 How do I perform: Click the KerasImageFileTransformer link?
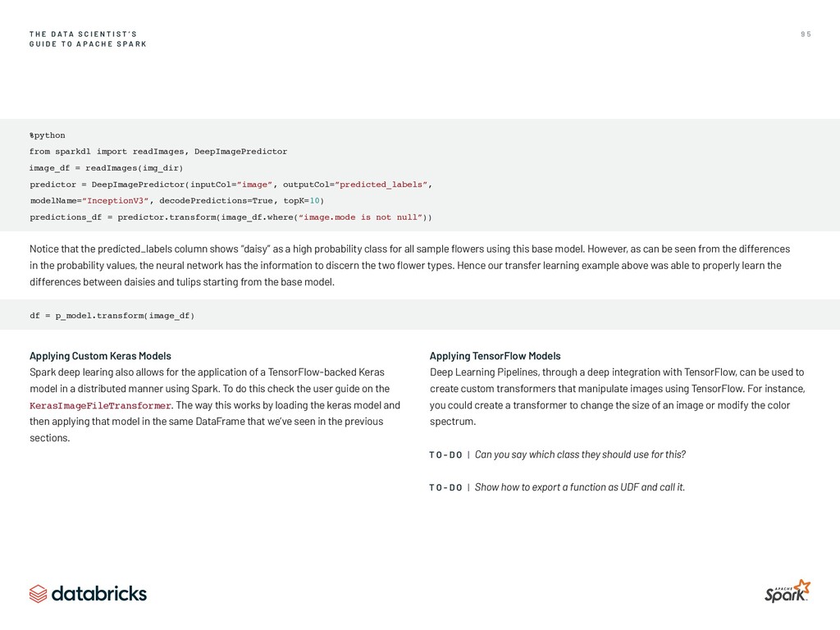(x=100, y=405)
